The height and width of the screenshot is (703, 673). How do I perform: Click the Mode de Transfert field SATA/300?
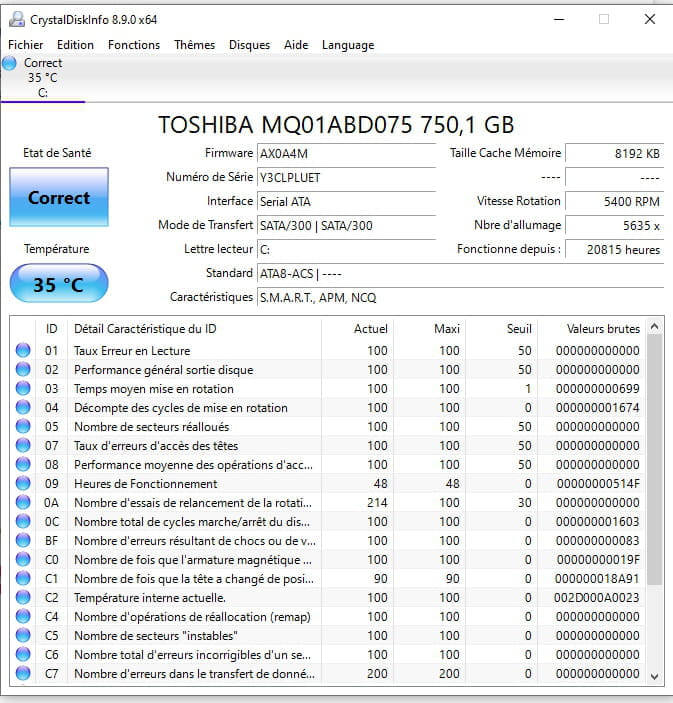346,226
